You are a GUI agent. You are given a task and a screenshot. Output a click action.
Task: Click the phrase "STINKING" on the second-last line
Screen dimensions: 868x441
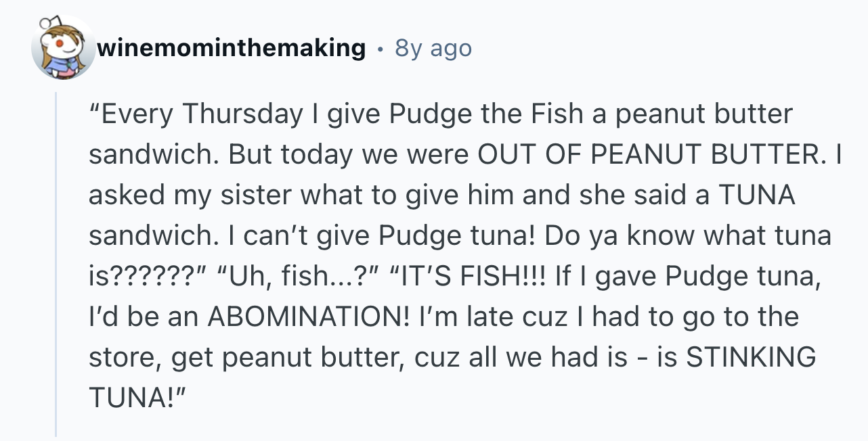point(751,357)
